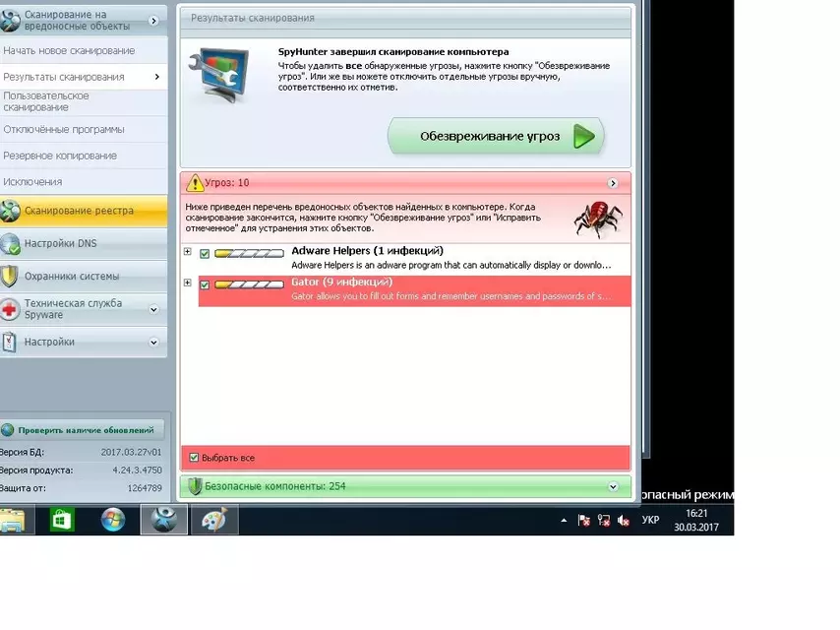840x630 pixels.
Task: Expand the Настройки section chevron
Action: pyautogui.click(x=153, y=343)
